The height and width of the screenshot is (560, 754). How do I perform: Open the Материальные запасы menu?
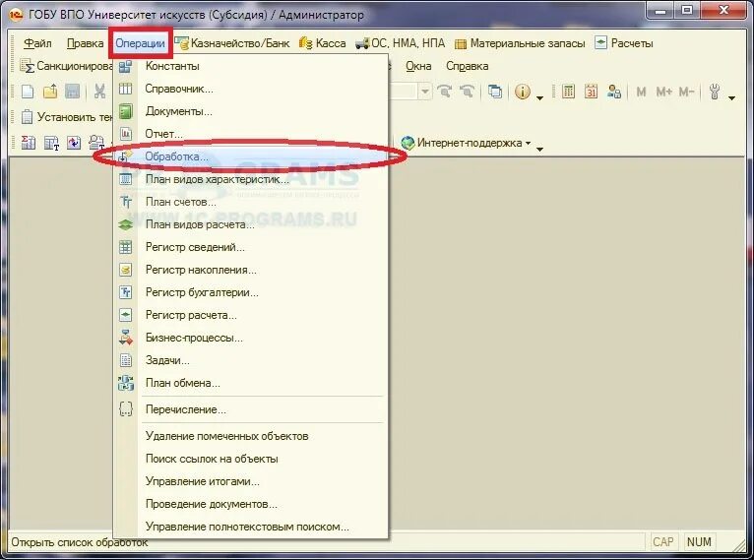pyautogui.click(x=520, y=43)
